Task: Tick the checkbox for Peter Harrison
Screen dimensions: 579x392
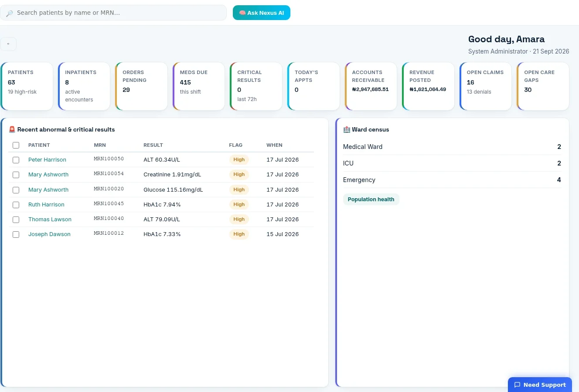Action: coord(16,160)
